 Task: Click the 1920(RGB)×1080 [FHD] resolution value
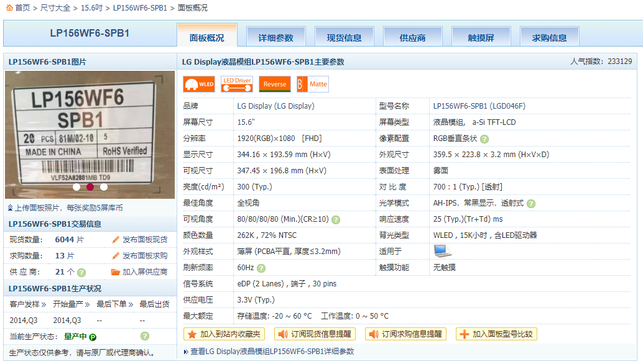pyautogui.click(x=279, y=139)
